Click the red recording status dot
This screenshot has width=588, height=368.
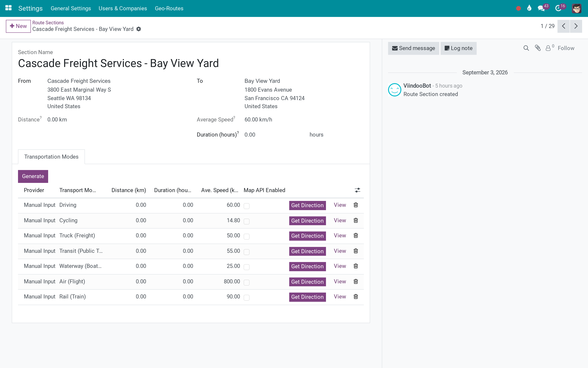[x=518, y=8]
